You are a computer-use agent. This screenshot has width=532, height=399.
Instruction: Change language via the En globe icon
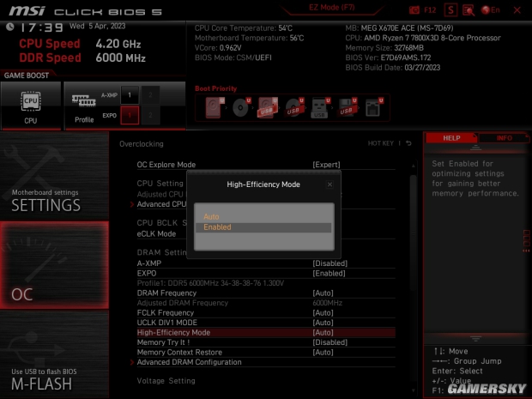coord(490,10)
